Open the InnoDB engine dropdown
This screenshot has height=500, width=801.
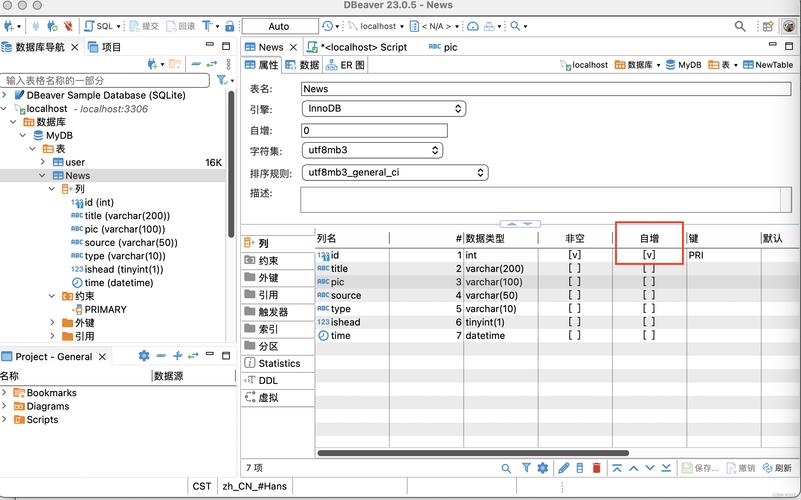point(384,109)
